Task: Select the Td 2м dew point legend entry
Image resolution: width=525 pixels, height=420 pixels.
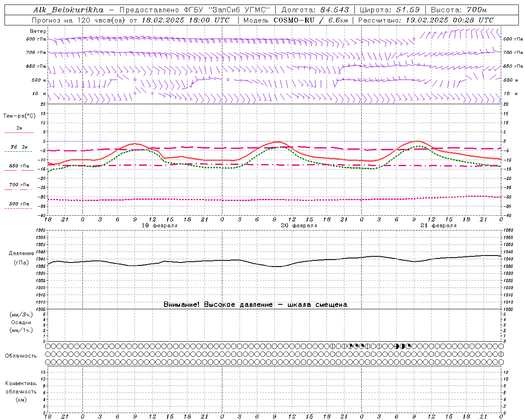Action: click(19, 147)
